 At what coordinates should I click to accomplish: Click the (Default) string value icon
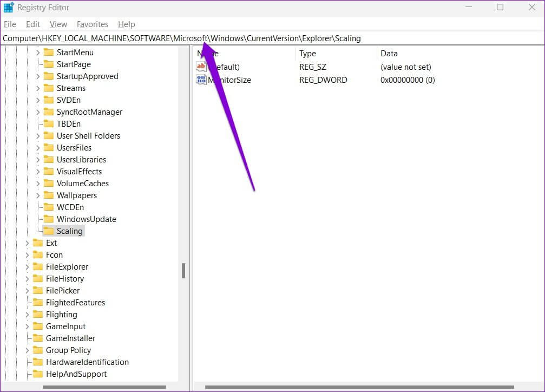(x=201, y=67)
